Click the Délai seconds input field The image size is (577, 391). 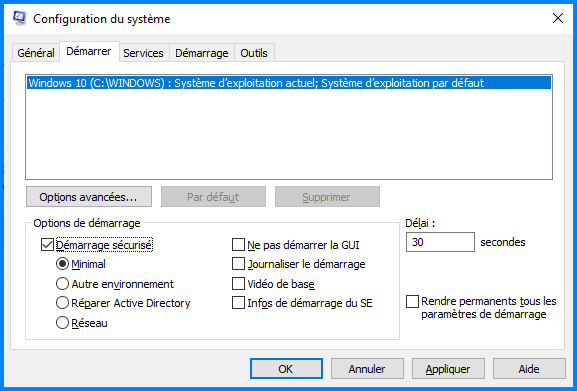click(x=440, y=242)
